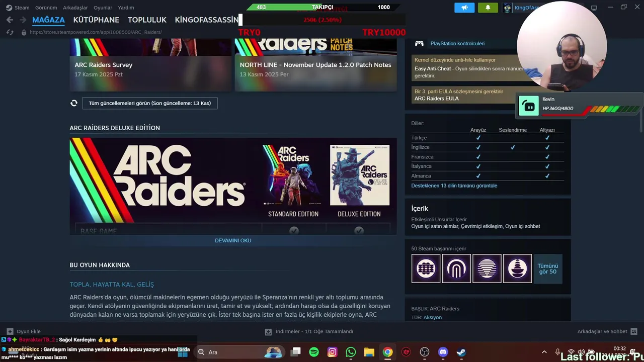Open the NORTH LINE Patch Notes card
The image size is (644, 362).
click(315, 64)
